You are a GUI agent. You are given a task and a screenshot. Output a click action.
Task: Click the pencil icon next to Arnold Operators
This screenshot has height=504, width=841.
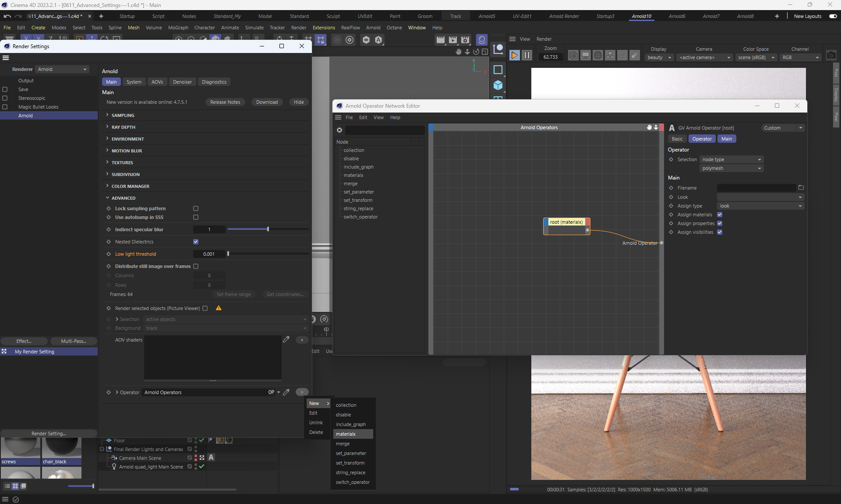tap(286, 392)
